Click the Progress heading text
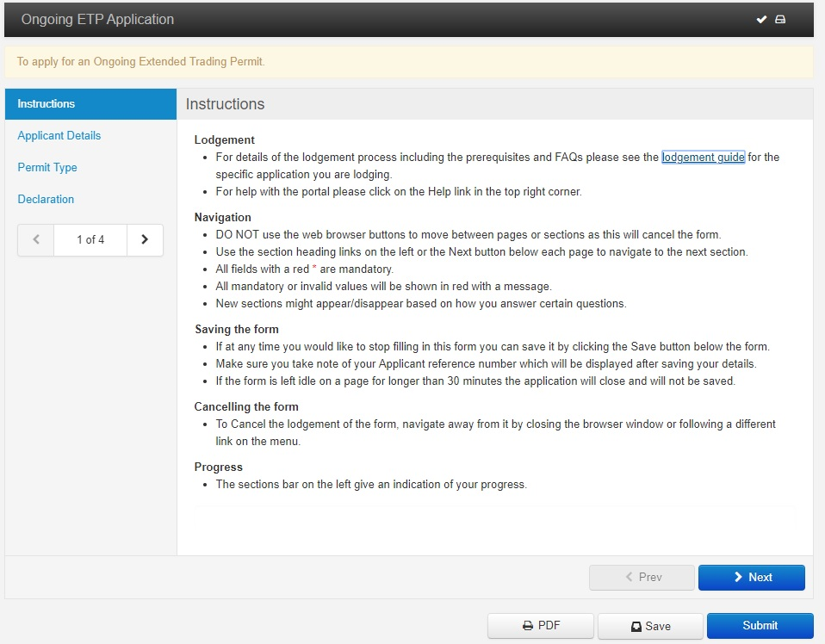This screenshot has width=825, height=644. click(219, 468)
